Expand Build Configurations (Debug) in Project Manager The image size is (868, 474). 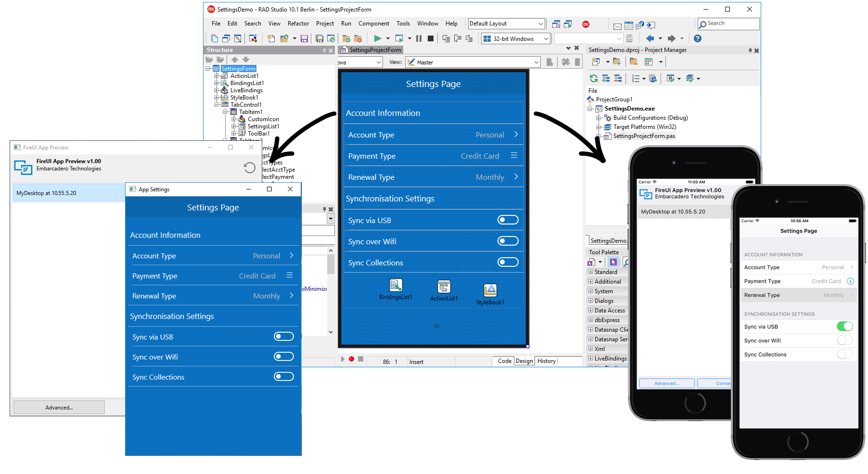tap(599, 118)
